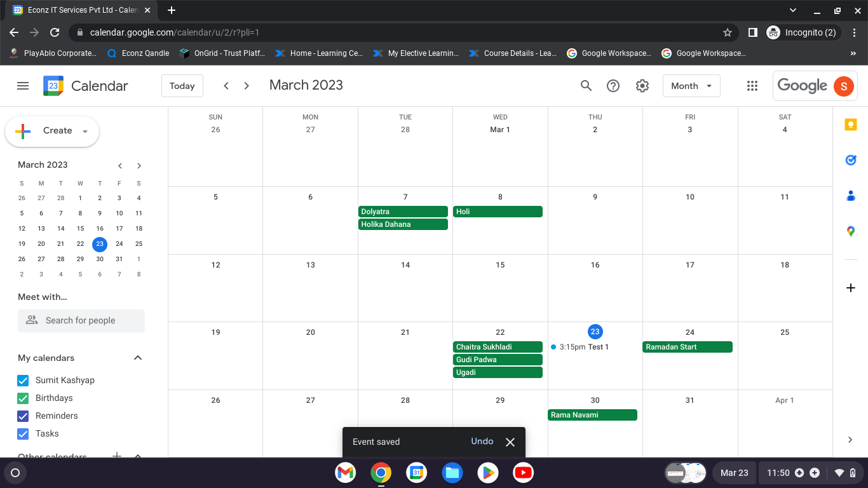Collapse Other calendars section
The width and height of the screenshot is (868, 488).
(x=138, y=456)
